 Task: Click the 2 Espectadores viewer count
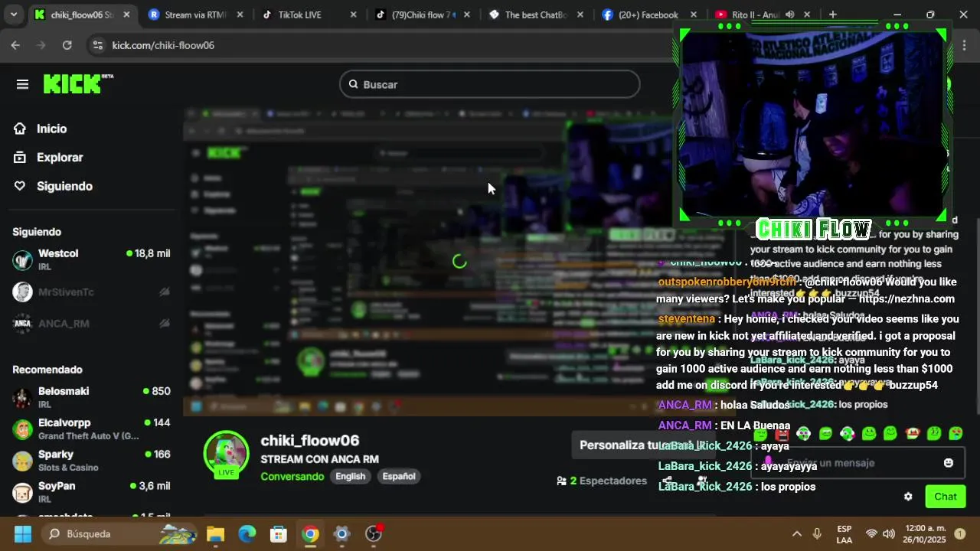point(602,481)
